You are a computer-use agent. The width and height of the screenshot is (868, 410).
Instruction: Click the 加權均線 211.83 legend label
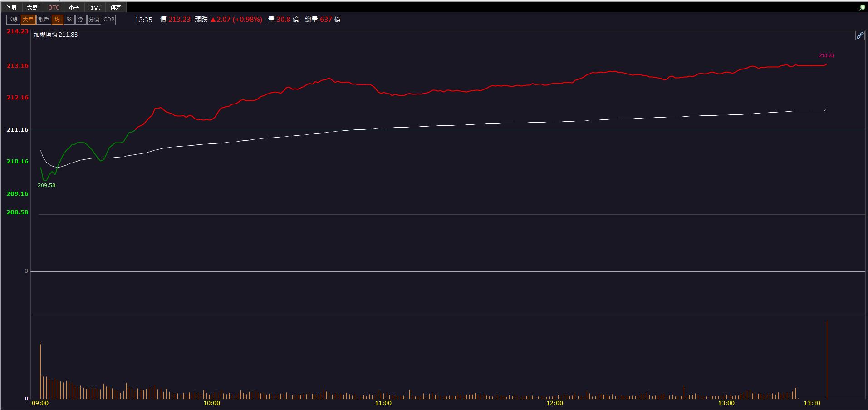tap(56, 35)
